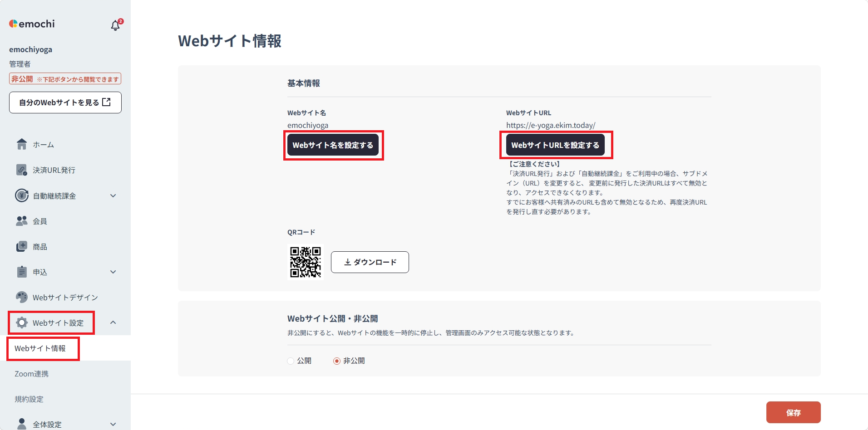Screen dimensions: 868x430
Task: Click the 基本情報 section heading
Action: pos(304,83)
